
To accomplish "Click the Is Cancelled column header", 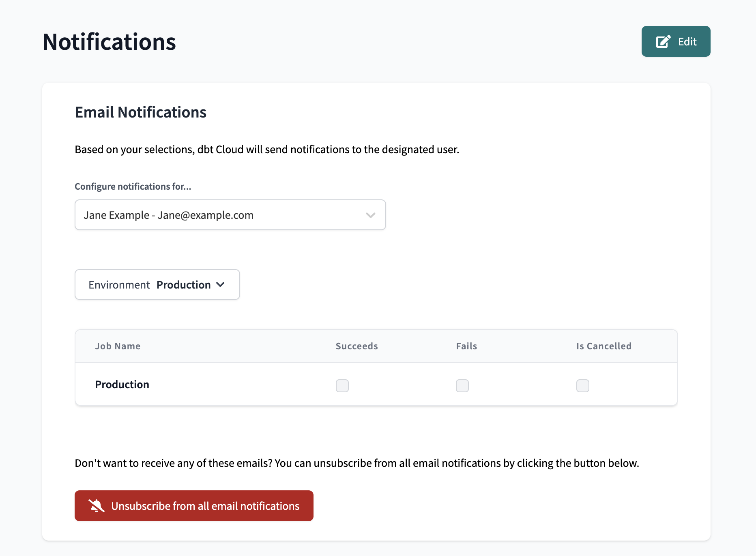I will point(604,346).
